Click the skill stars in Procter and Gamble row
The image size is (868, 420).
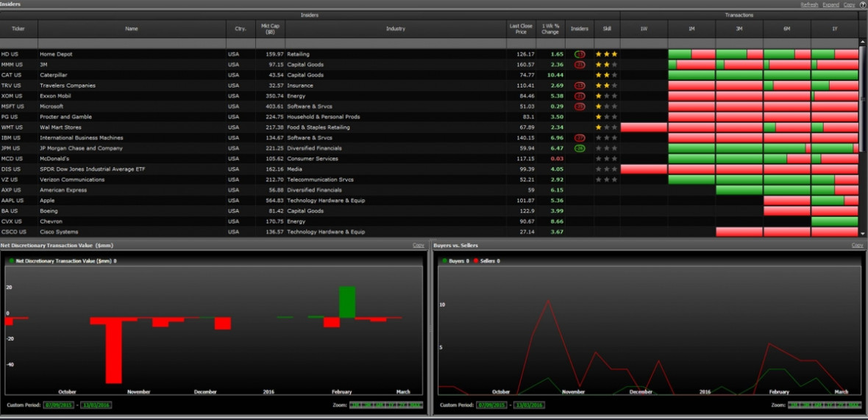607,117
